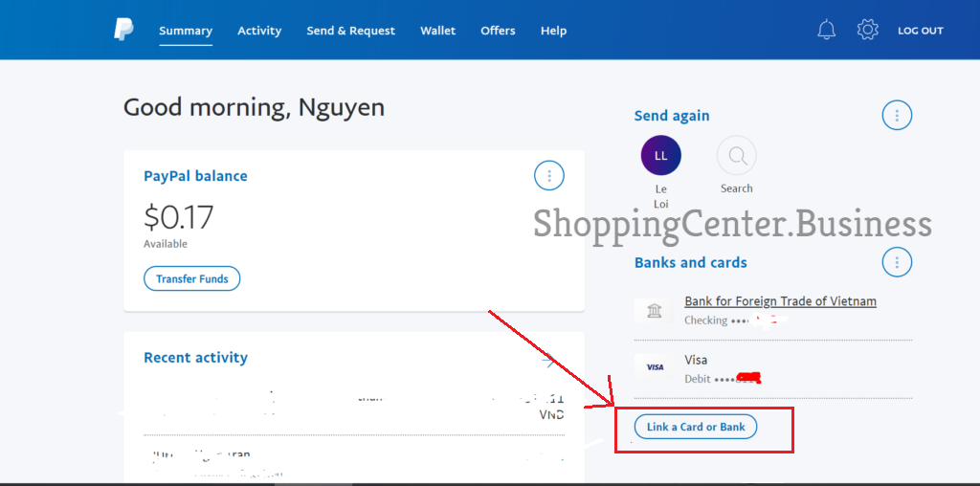Open account settings gear icon
Viewport: 980px width, 486px height.
click(x=868, y=30)
